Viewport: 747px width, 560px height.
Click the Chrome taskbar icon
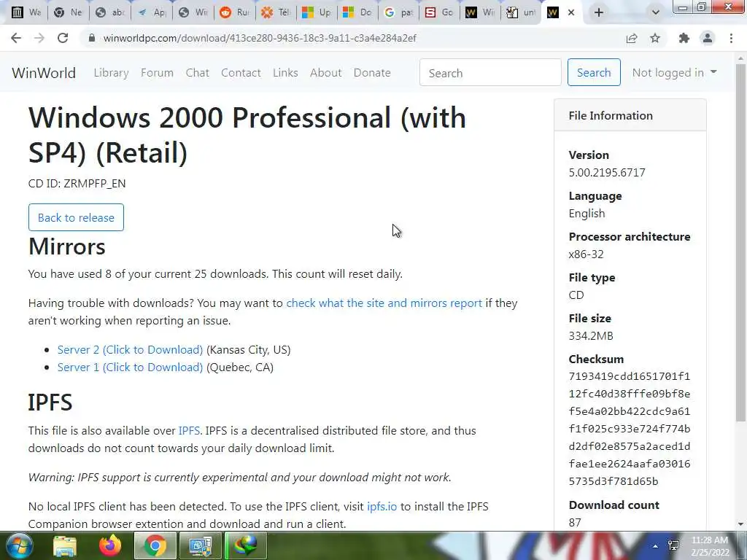pyautogui.click(x=155, y=545)
